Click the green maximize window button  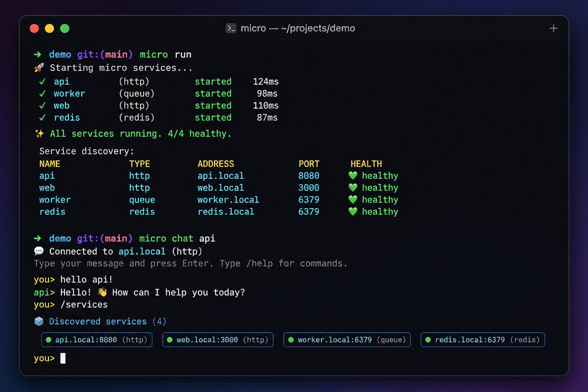click(x=65, y=28)
